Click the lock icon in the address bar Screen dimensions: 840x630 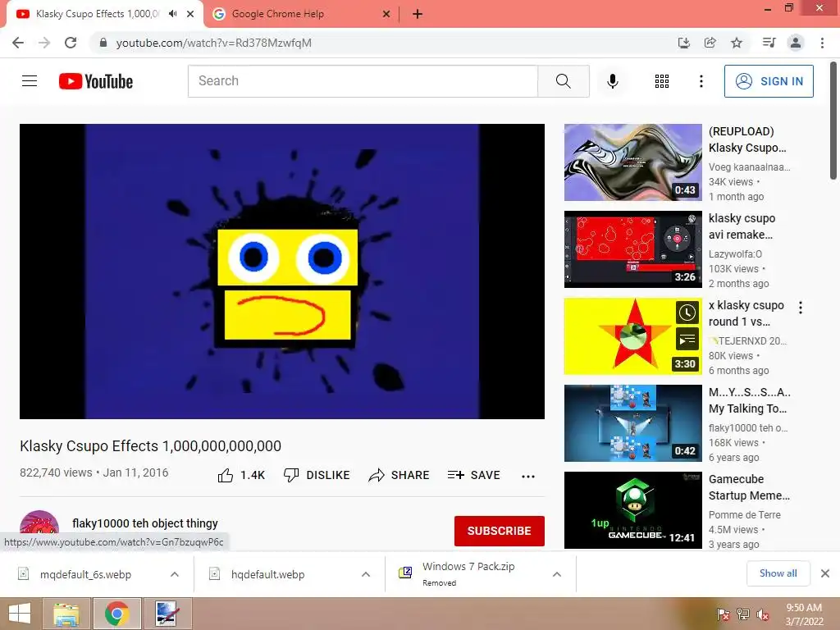point(103,43)
